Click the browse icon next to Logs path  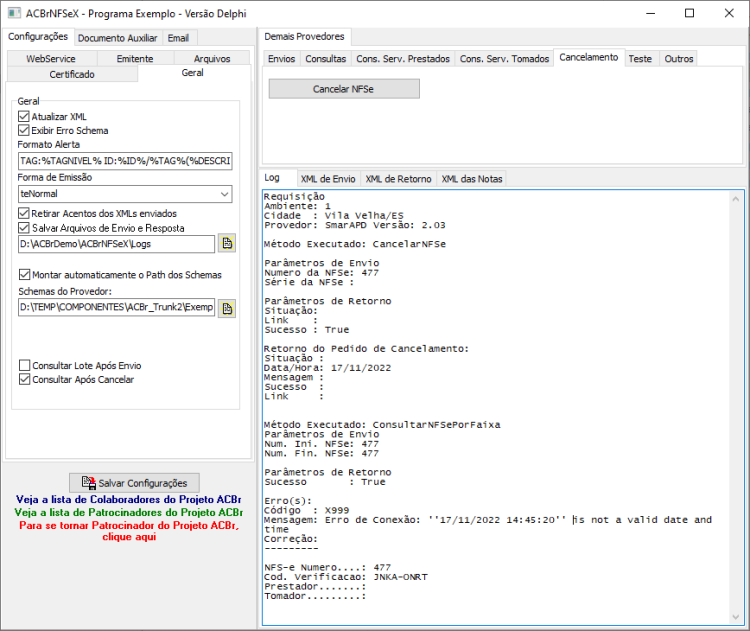click(x=227, y=244)
